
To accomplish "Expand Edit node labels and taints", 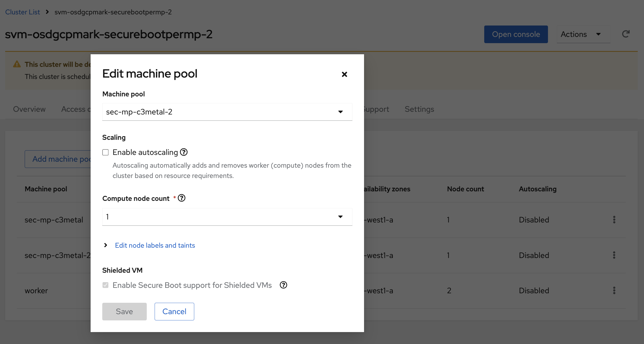I will click(155, 245).
